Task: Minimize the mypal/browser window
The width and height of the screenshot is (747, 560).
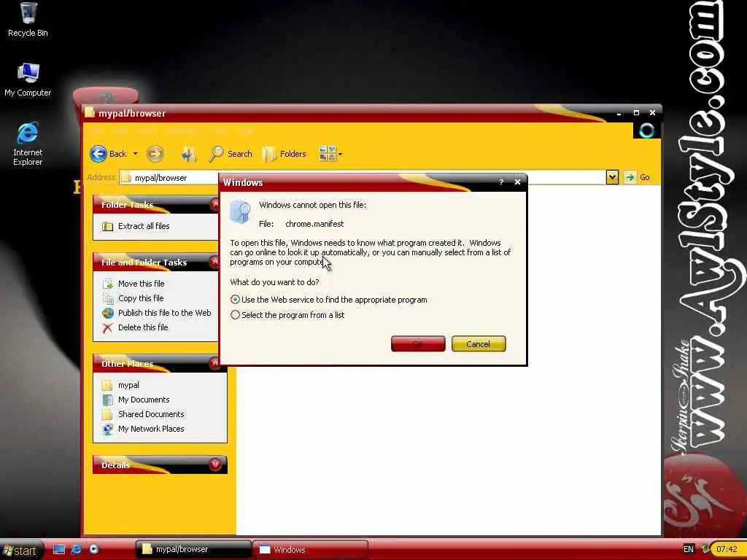Action: click(x=619, y=113)
